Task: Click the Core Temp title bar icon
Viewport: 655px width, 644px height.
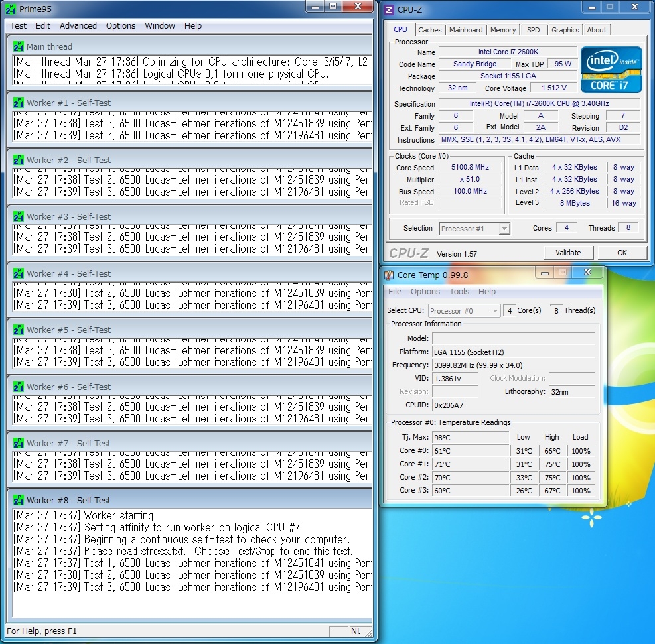Action: pos(389,275)
